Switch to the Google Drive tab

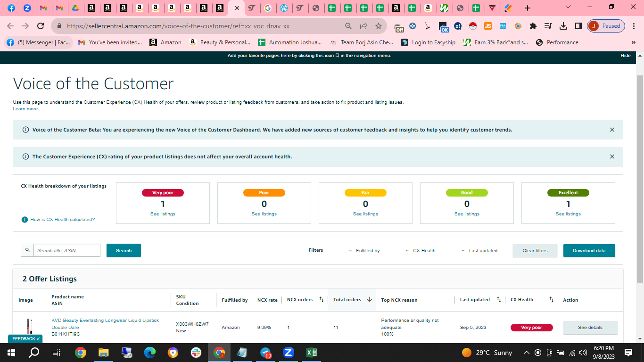(x=75, y=8)
